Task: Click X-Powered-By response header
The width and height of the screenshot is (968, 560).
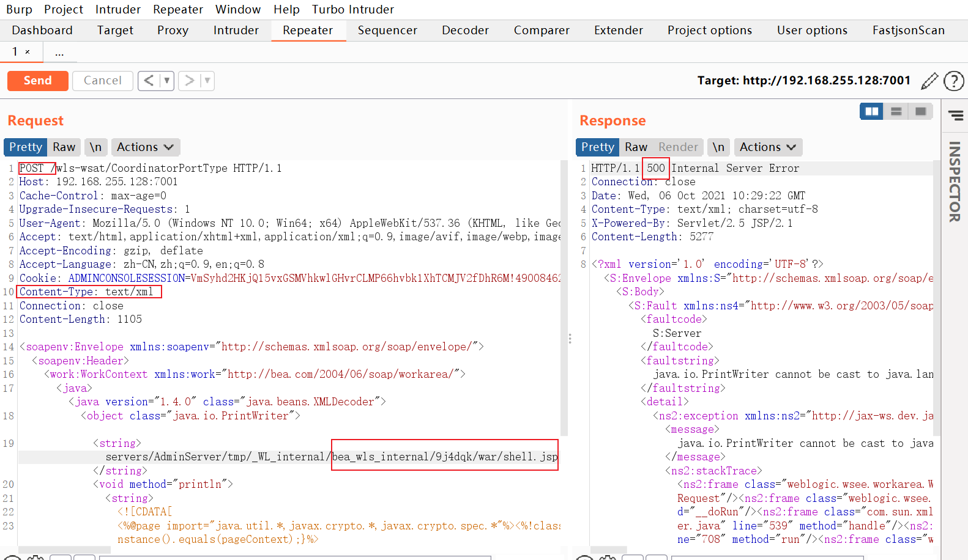Action: click(x=692, y=223)
